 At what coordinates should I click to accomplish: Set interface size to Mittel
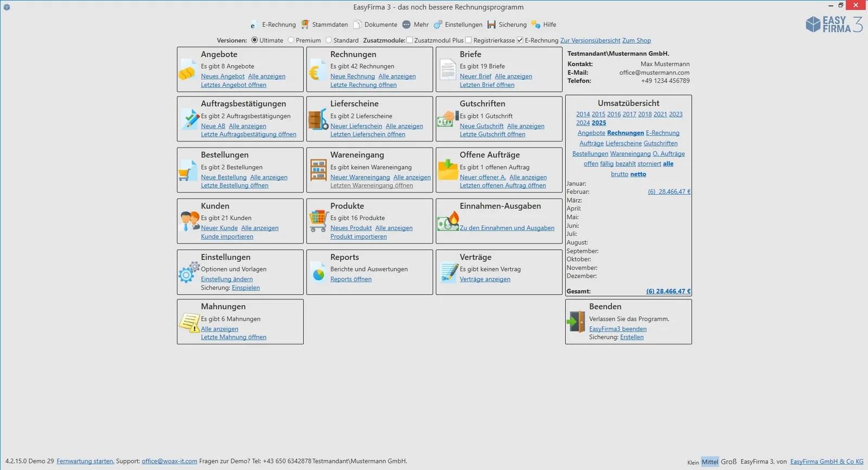(x=710, y=462)
